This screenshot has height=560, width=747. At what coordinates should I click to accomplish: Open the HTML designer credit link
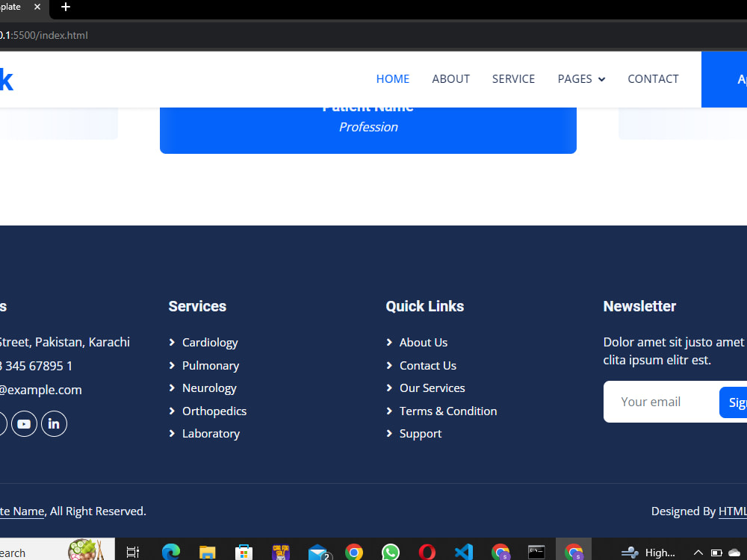(x=733, y=511)
